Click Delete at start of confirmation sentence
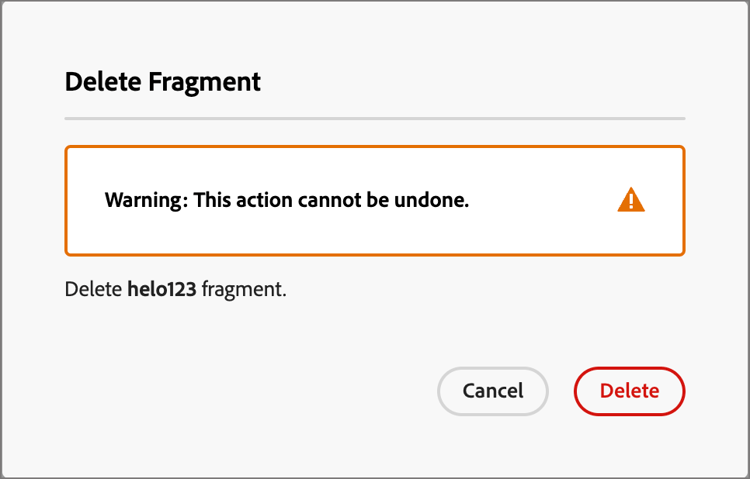750x479 pixels. coord(93,291)
